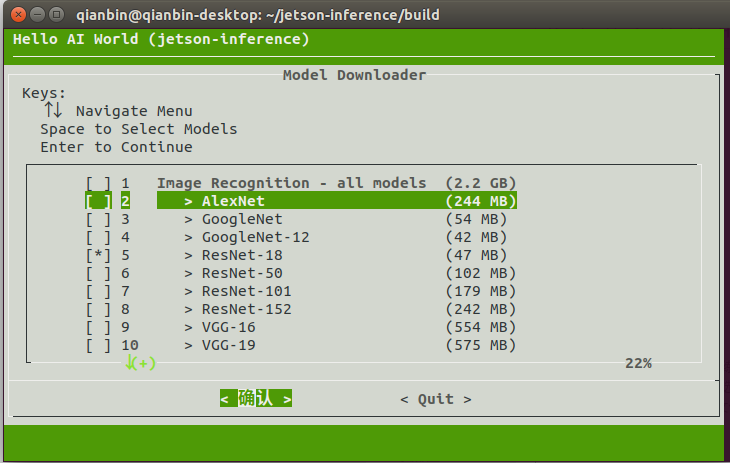The width and height of the screenshot is (730, 463).
Task: Toggle the VGG-16 checkbox
Action: [98, 327]
